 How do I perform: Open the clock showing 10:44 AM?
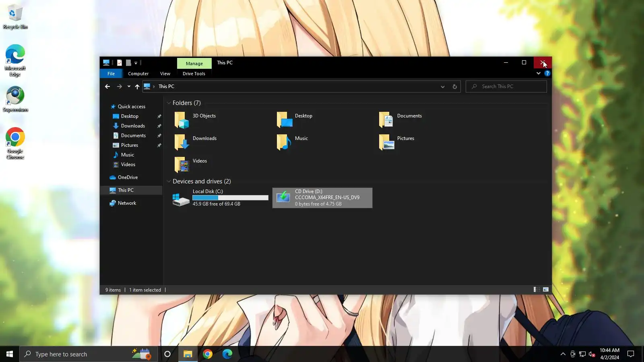click(609, 354)
